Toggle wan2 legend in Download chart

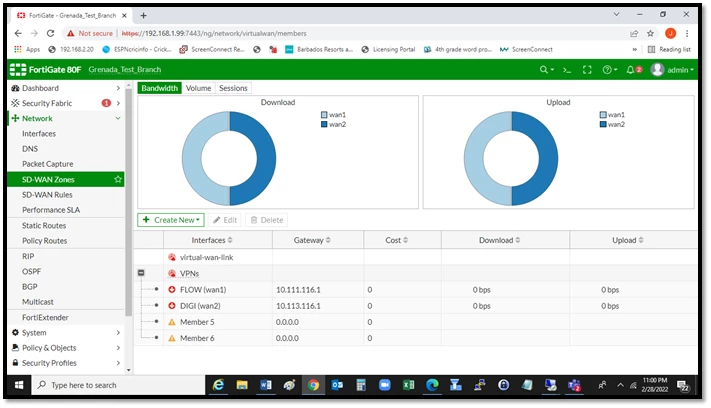point(333,124)
